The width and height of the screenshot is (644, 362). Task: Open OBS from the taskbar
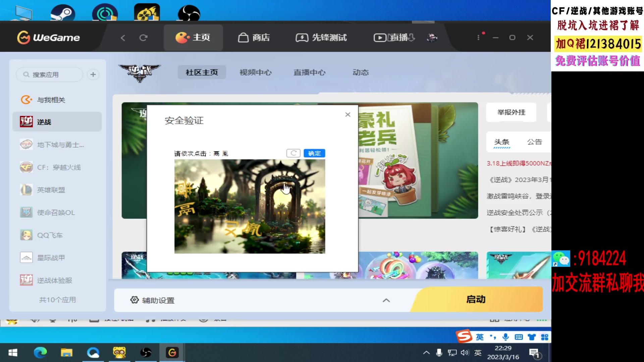[x=146, y=353]
